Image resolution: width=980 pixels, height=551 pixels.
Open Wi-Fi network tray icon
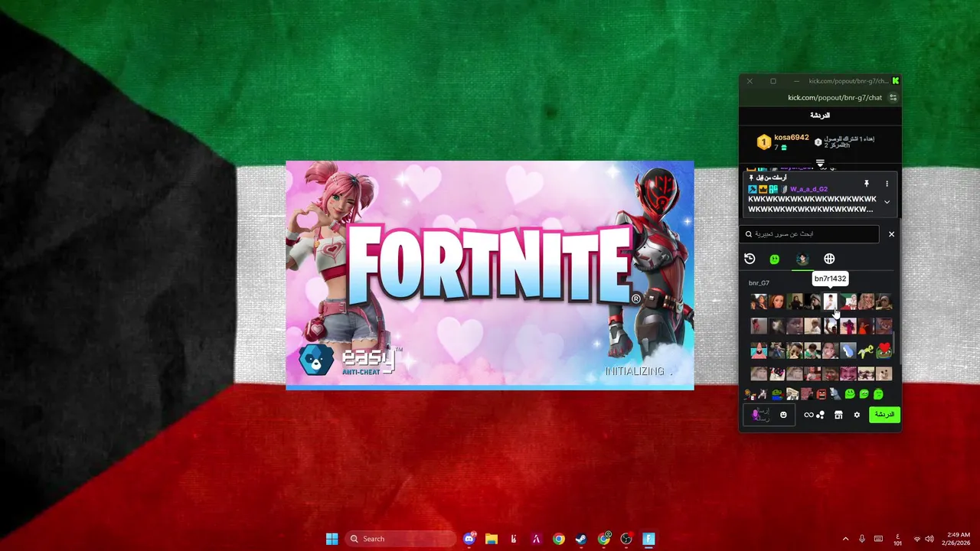point(916,539)
